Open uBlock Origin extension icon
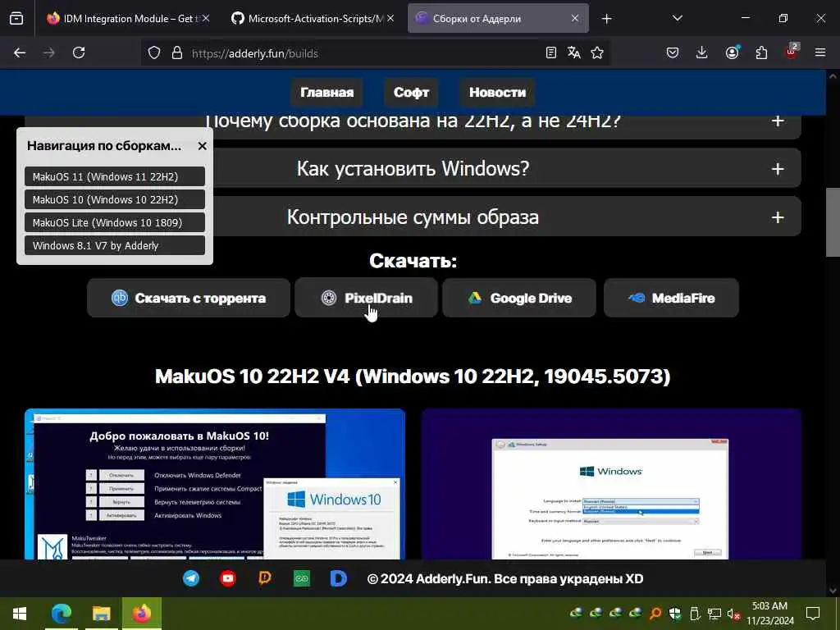 tap(792, 52)
